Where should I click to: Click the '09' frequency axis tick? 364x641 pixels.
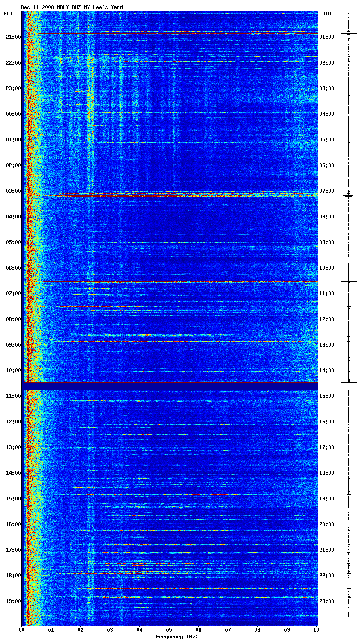pyautogui.click(x=287, y=630)
